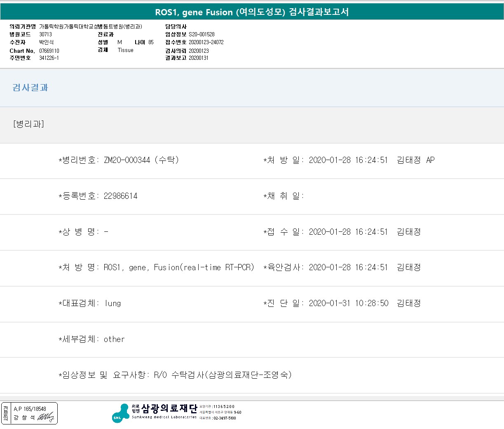
Task: Click the [병리과] department label
Action: [x=28, y=124]
